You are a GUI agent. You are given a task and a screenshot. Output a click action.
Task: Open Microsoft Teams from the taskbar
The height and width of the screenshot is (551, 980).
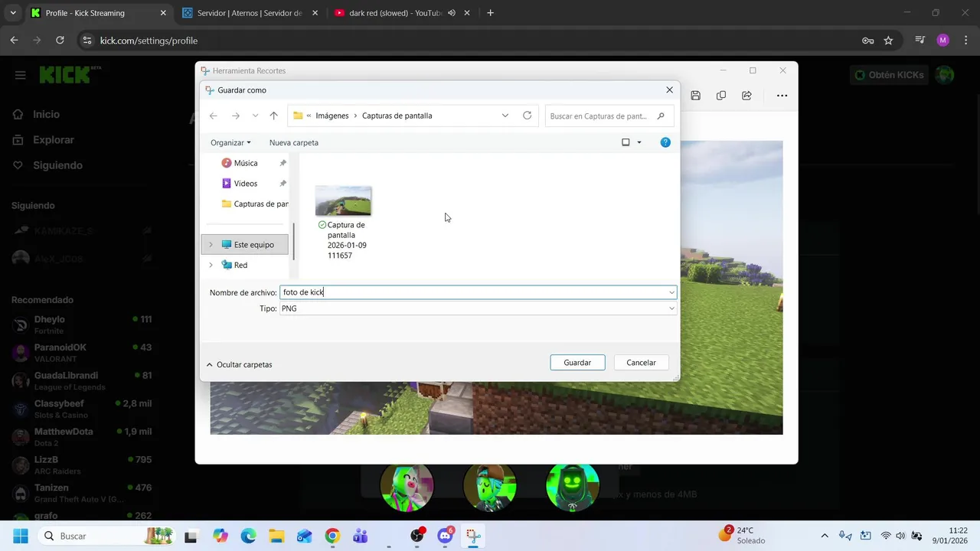[360, 536]
